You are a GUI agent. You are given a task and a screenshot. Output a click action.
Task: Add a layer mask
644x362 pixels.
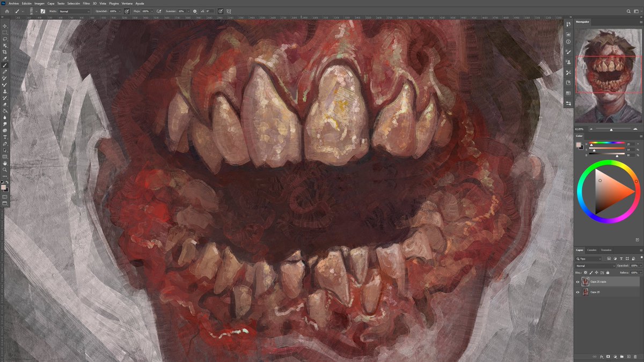[x=609, y=357]
